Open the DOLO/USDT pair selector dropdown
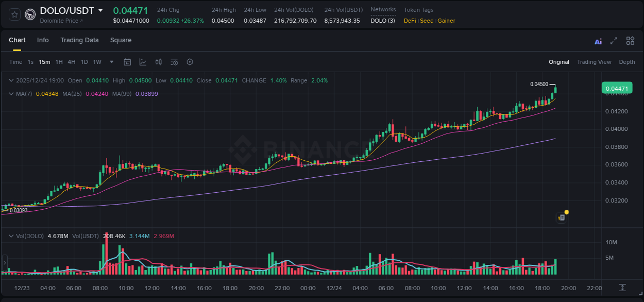 click(101, 10)
